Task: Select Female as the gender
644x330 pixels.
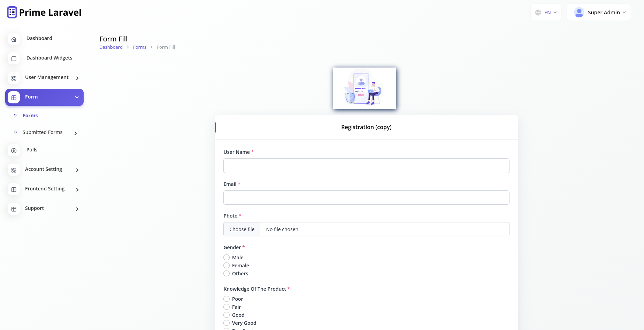Action: point(226,265)
